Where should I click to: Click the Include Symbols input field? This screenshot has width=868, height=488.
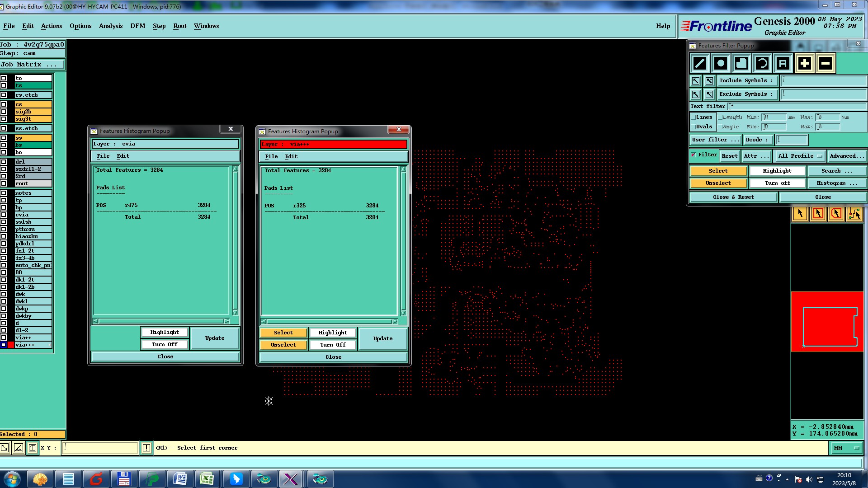823,81
